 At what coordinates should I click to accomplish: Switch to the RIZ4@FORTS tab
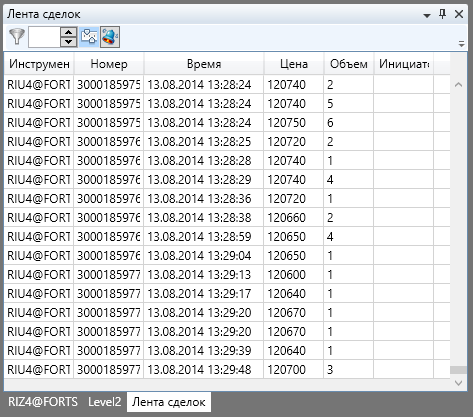[x=43, y=402]
